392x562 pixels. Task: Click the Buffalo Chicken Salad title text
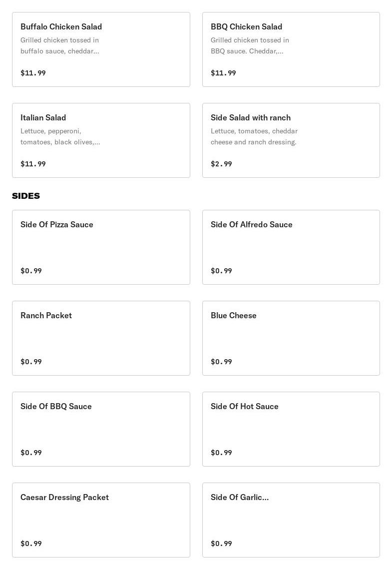tap(61, 27)
